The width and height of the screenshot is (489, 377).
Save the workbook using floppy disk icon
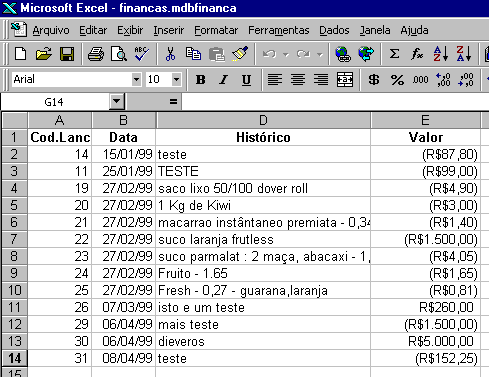click(x=67, y=54)
